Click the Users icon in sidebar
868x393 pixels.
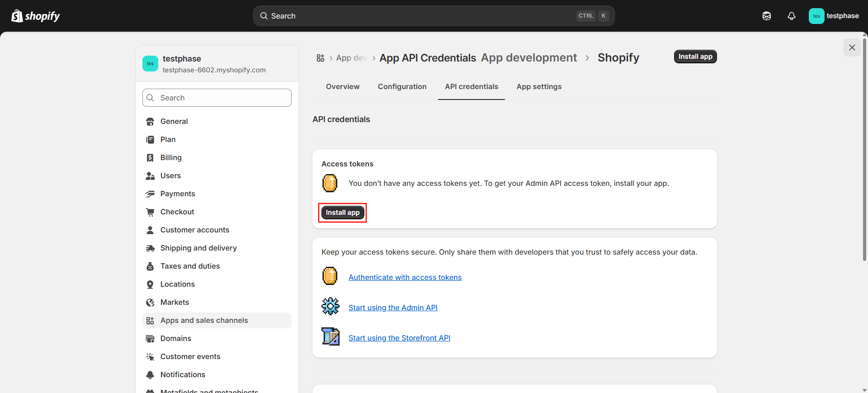[150, 176]
